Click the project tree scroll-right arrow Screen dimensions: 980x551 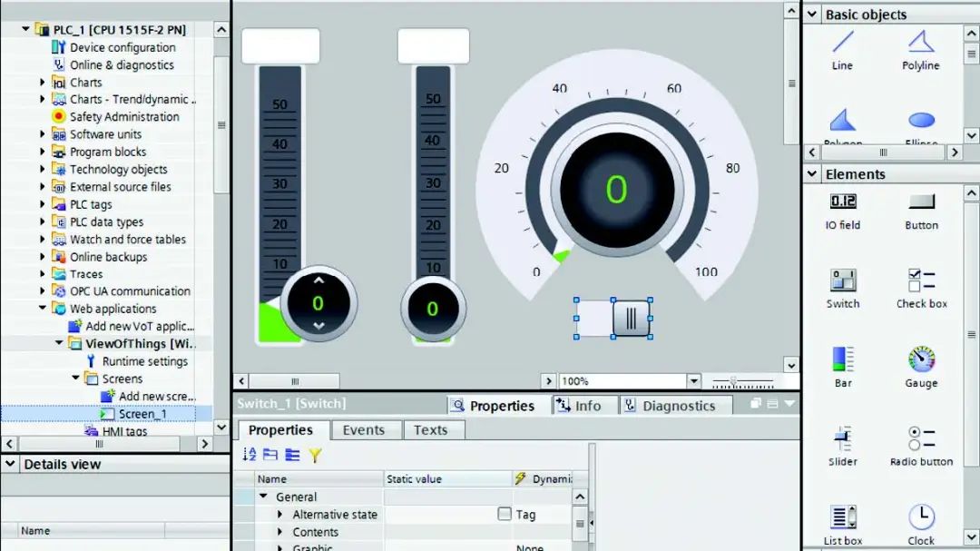[205, 444]
